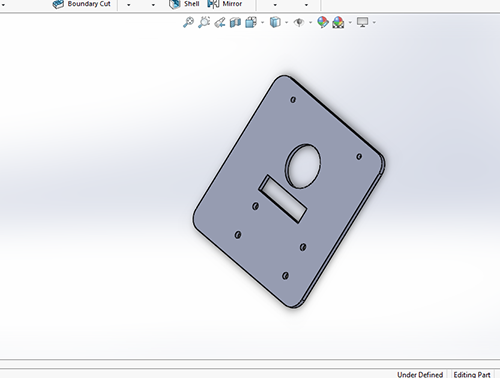The width and height of the screenshot is (500, 378).
Task: Toggle the Section View icon
Action: coord(235,23)
